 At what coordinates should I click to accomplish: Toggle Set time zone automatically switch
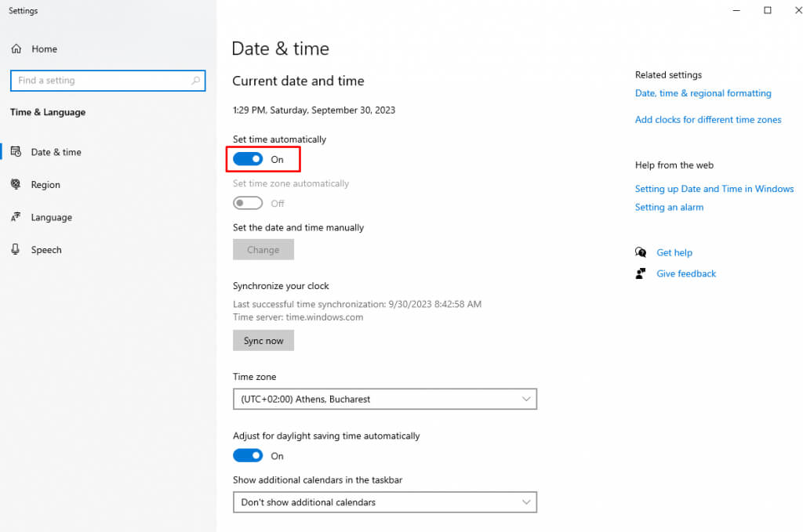pyautogui.click(x=248, y=203)
